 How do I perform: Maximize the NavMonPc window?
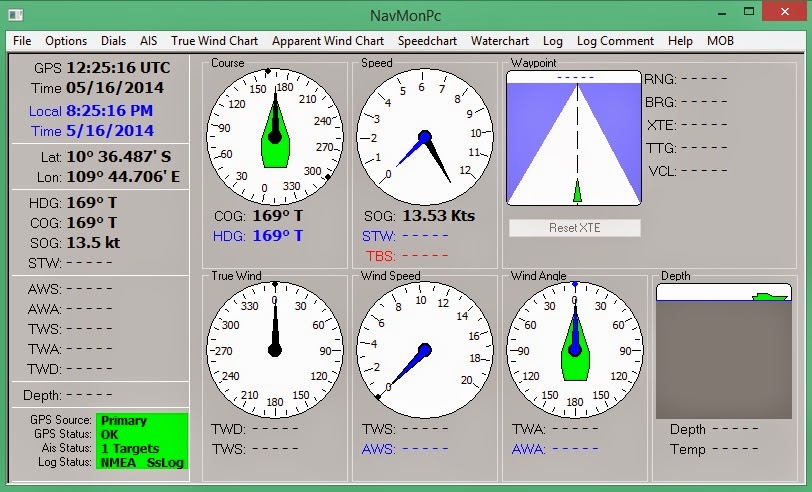749,12
